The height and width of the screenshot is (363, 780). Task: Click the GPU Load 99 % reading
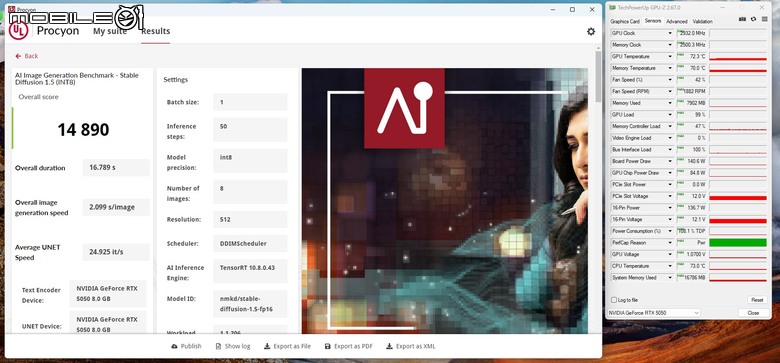click(692, 115)
